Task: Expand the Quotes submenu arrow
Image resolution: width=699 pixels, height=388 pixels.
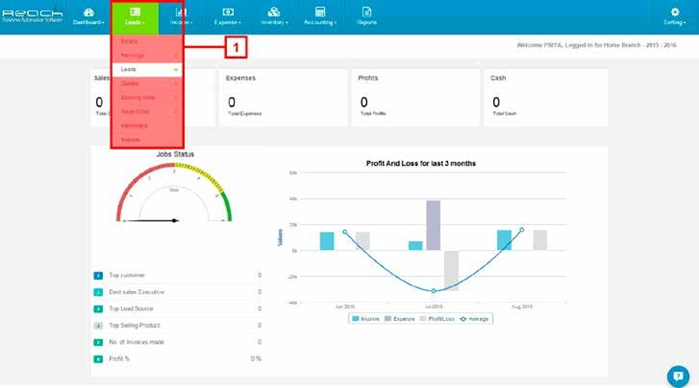Action: pyautogui.click(x=176, y=83)
